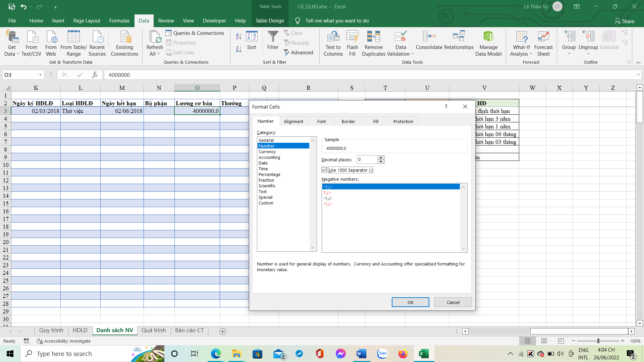
Task: Open the Sort dialog
Action: tap(252, 40)
